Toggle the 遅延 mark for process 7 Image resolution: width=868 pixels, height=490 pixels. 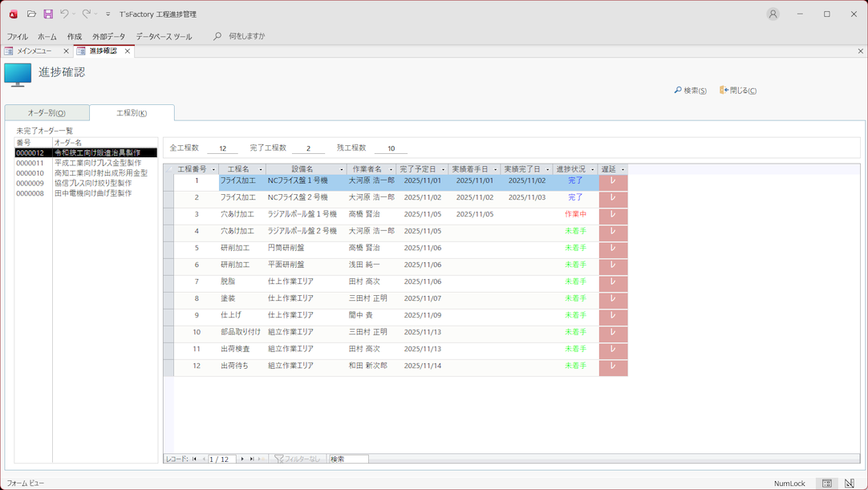pos(613,282)
